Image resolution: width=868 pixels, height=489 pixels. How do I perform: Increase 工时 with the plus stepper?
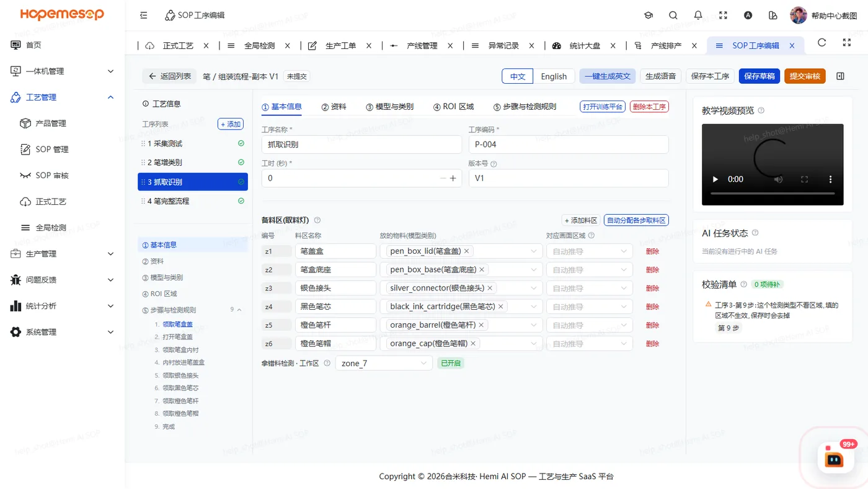pos(453,178)
